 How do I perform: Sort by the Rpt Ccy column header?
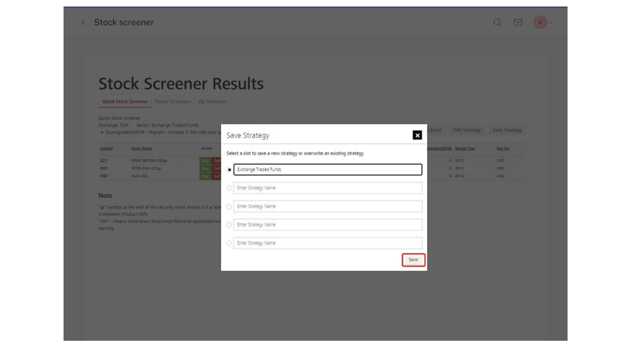tap(503, 149)
